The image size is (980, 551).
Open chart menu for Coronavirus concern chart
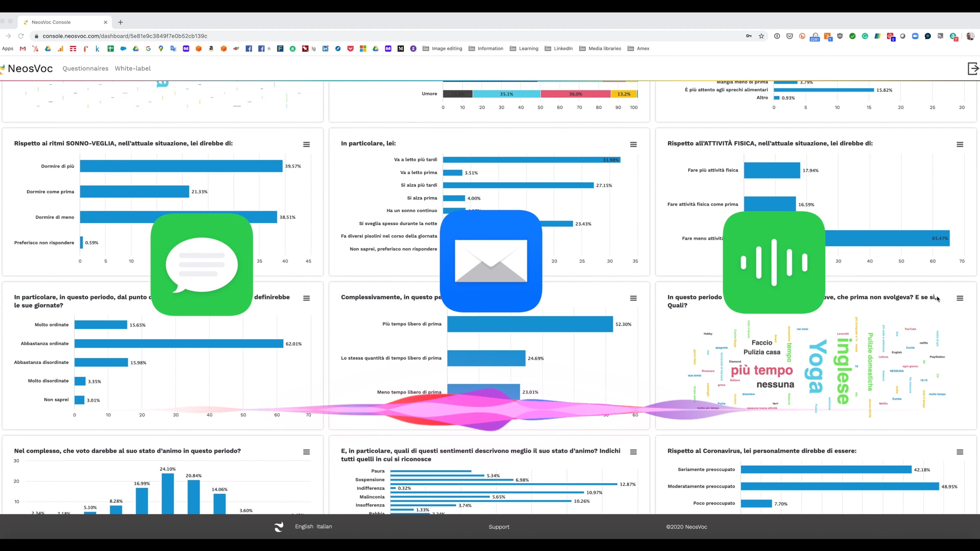[x=960, y=452]
